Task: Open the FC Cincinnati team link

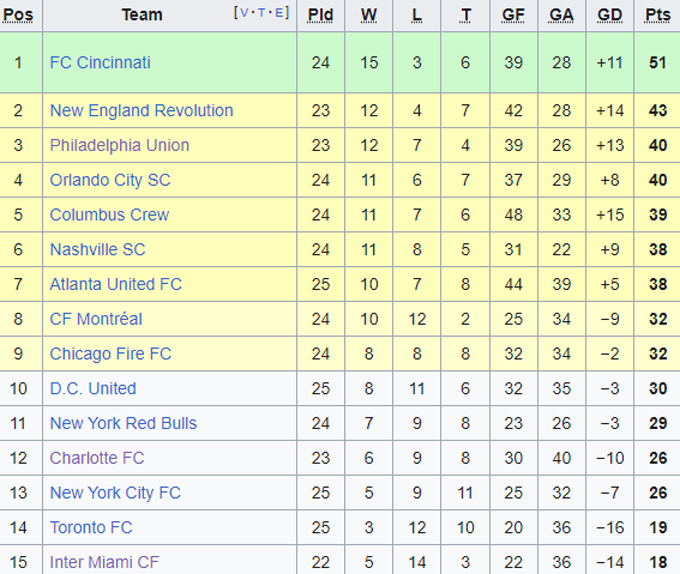Action: (x=100, y=62)
